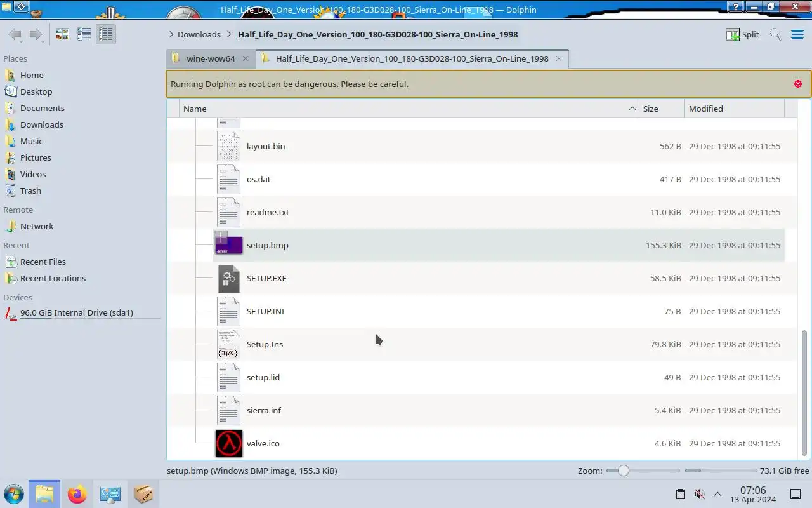Select the SETUP.INI file icon
The image size is (812, 508).
pos(228,311)
